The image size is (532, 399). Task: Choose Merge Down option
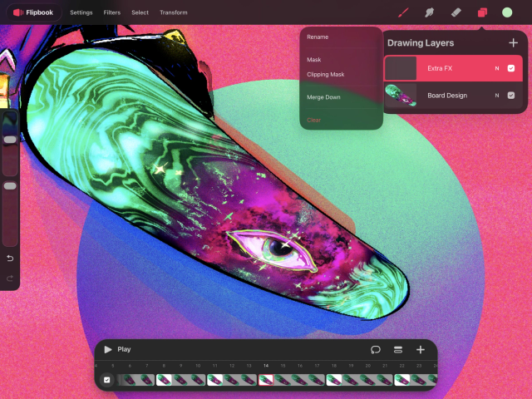(323, 97)
